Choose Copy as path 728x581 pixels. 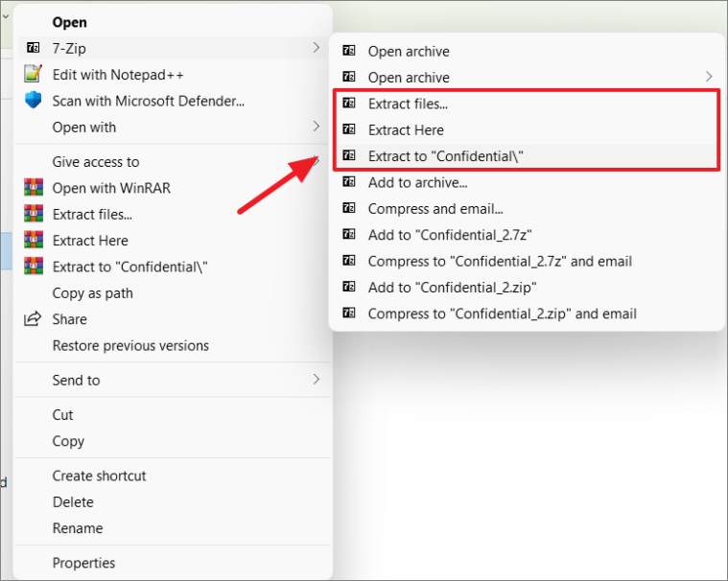click(173, 292)
